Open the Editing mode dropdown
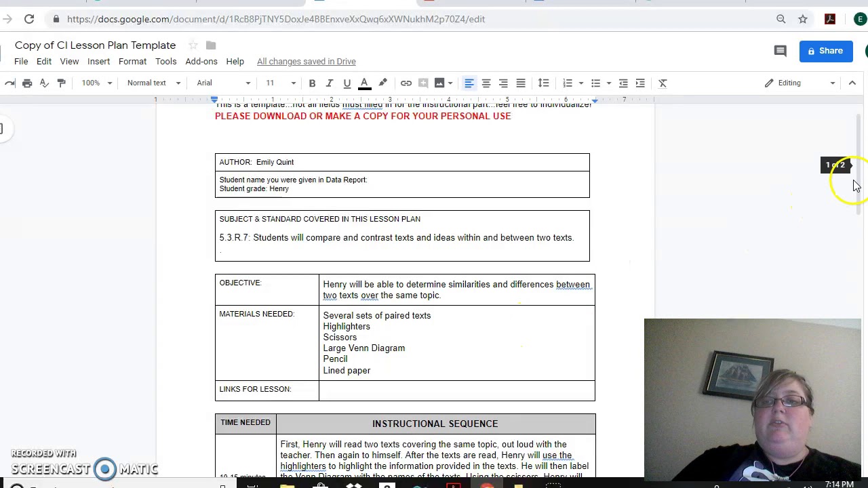 click(799, 83)
